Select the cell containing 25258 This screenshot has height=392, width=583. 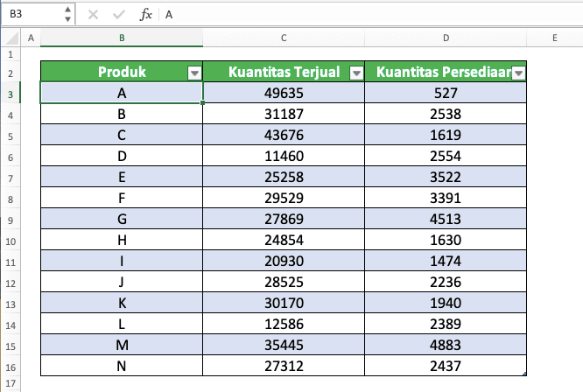(284, 177)
